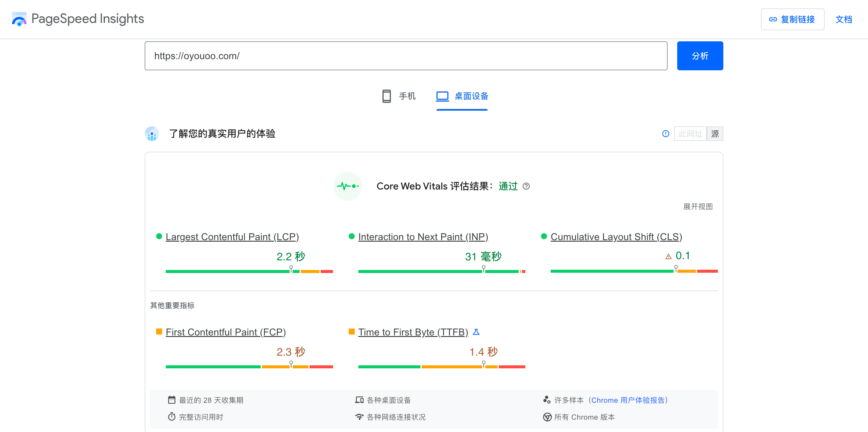Click the FCP distribution bar
The image size is (868, 432).
click(249, 367)
